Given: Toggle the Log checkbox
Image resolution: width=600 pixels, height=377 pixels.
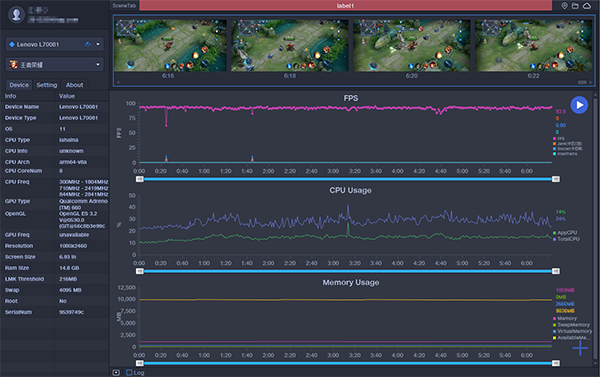Looking at the screenshot, I should (x=129, y=372).
